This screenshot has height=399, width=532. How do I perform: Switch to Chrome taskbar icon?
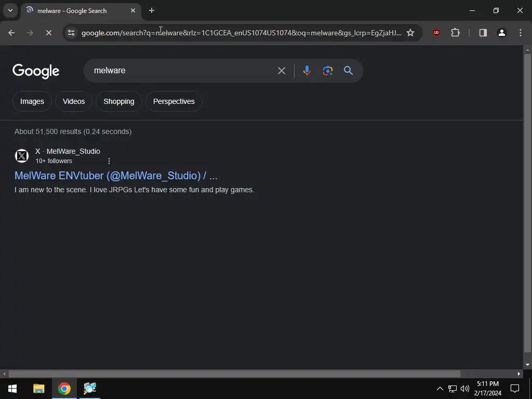64,389
